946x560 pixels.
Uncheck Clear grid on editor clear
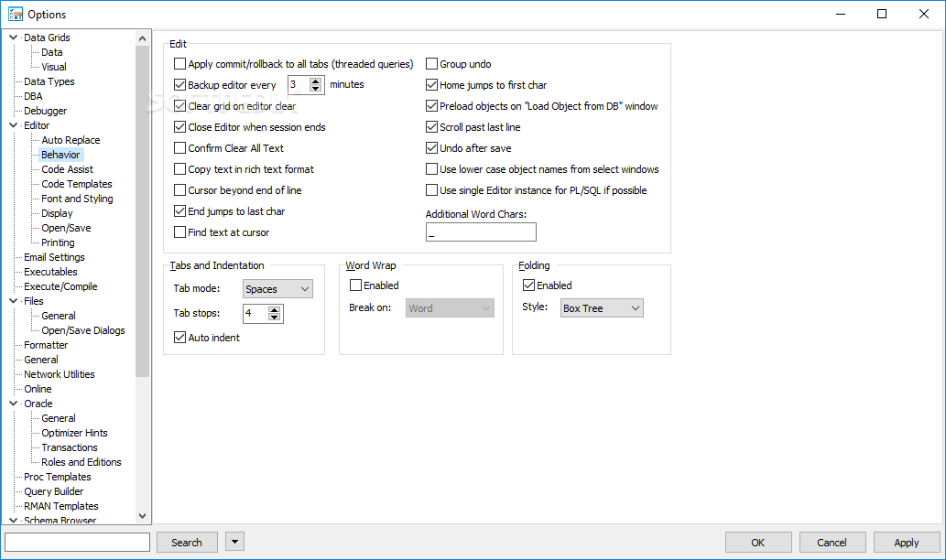pos(179,106)
